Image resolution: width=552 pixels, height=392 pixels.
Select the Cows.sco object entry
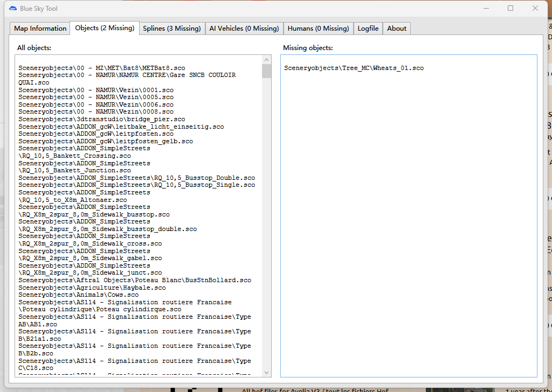78,295
